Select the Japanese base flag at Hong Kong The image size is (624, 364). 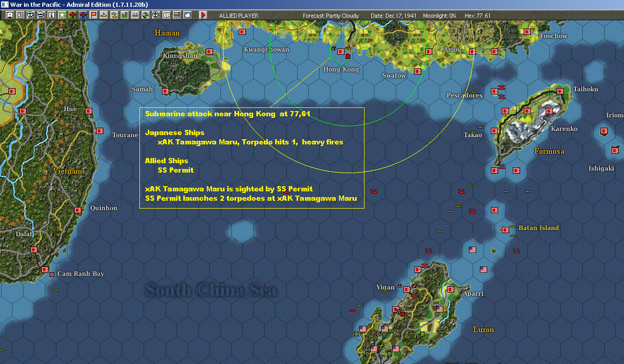tap(341, 52)
